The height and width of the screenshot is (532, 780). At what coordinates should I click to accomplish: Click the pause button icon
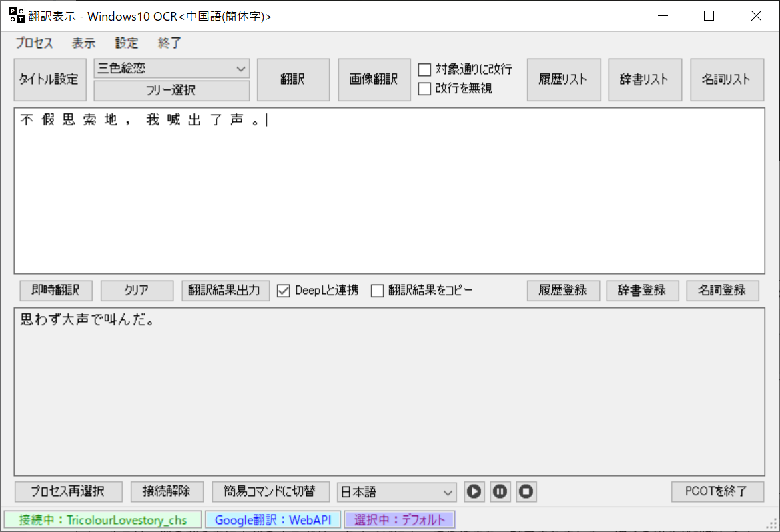pyautogui.click(x=500, y=492)
